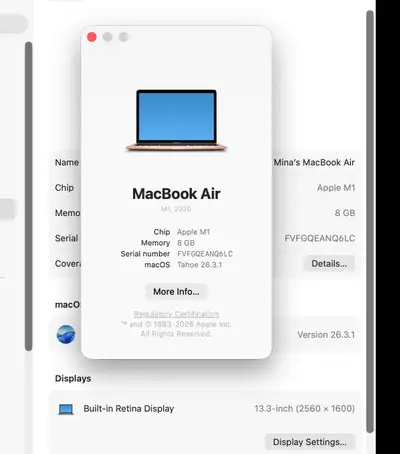400x454 pixels.
Task: Click the "Apple M1" chip value in About window
Action: pyautogui.click(x=194, y=232)
